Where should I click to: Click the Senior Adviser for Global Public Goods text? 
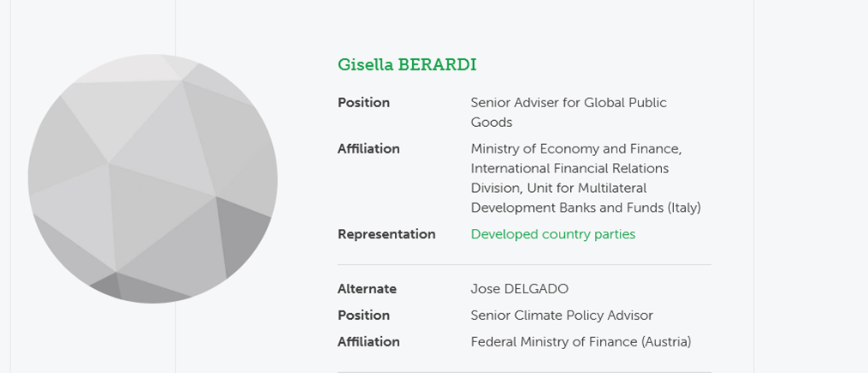point(568,112)
